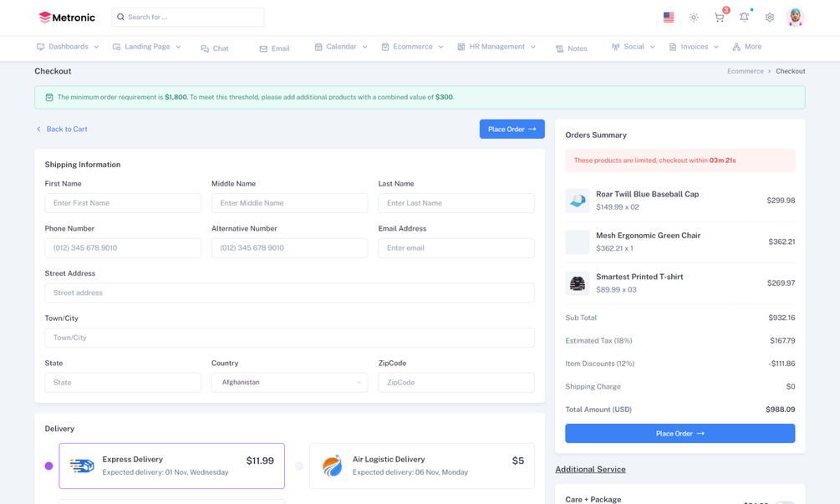Click the Mesh Ergonomic Green Chair item name

pyautogui.click(x=649, y=236)
